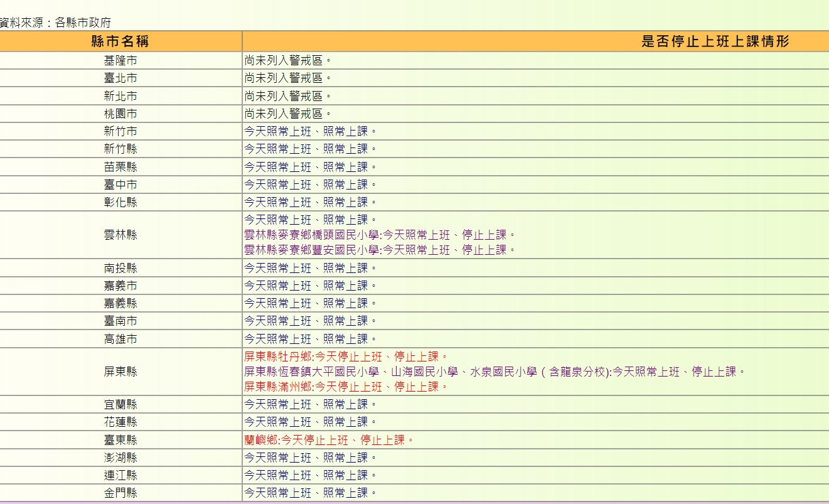
Task: Select the 連江縣 county name cell
Action: click(120, 475)
